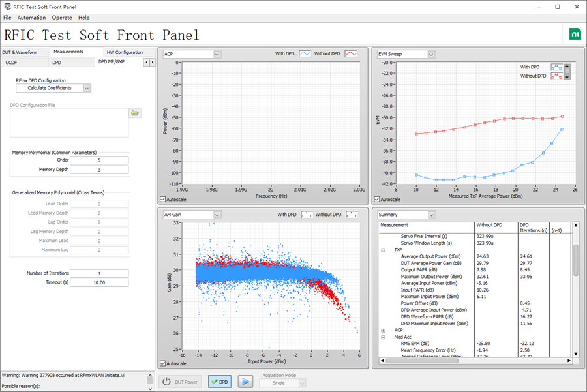Screen dimensions: 587x392
Task: Click Memory Polynomial Order field
Action: click(99, 160)
